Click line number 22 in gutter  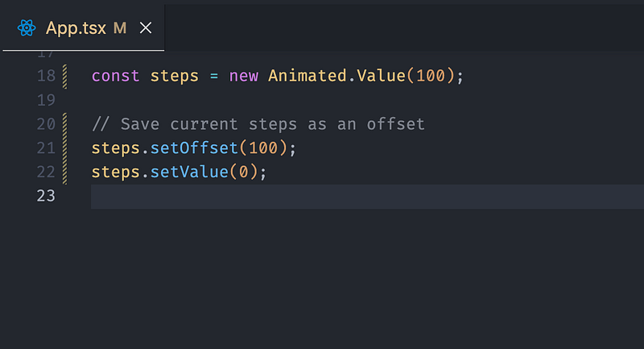pyautogui.click(x=46, y=172)
